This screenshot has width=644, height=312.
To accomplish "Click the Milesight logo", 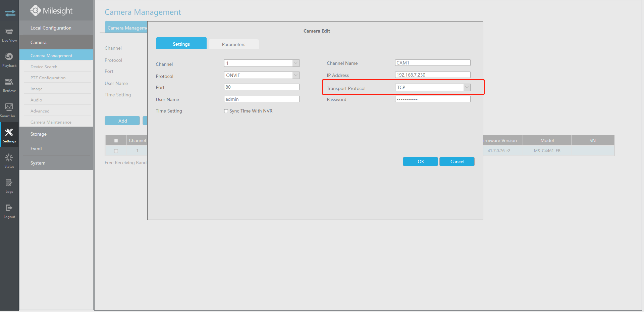I will 51,11.
